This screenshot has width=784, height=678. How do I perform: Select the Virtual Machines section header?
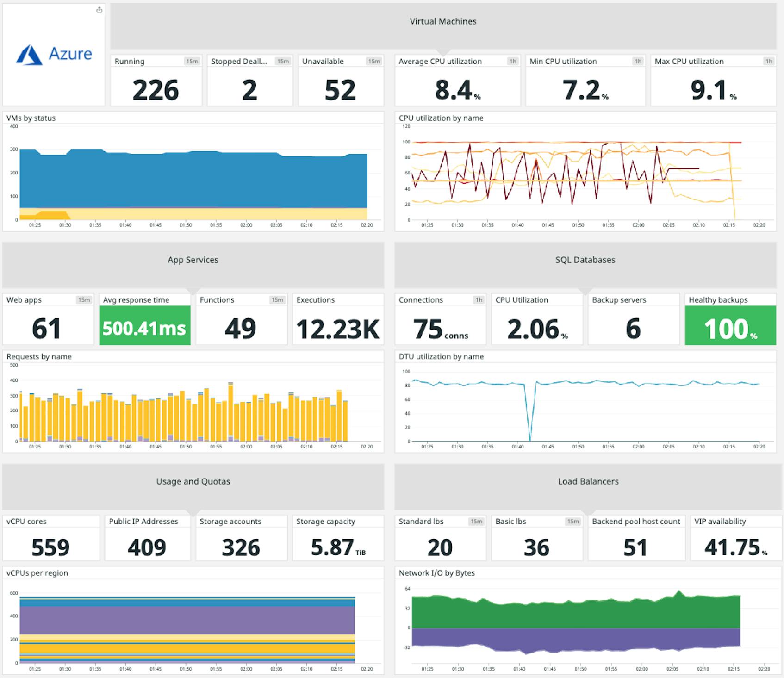point(443,21)
